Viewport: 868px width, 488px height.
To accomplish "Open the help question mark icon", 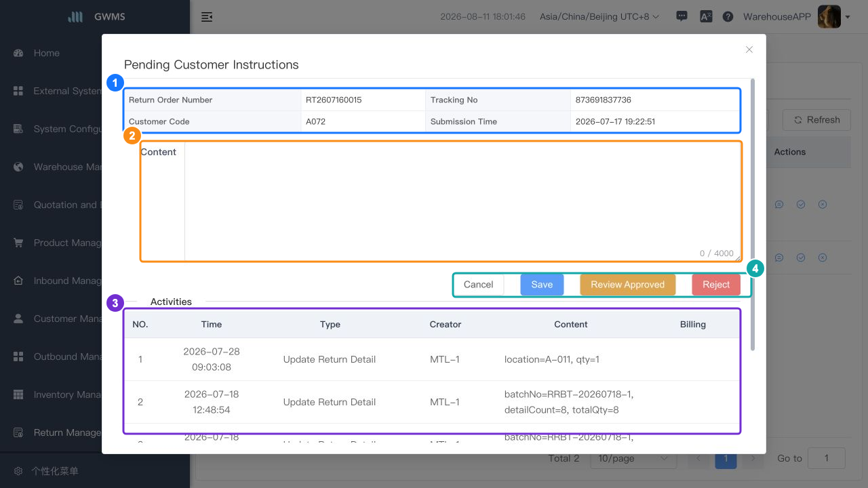I will click(728, 17).
